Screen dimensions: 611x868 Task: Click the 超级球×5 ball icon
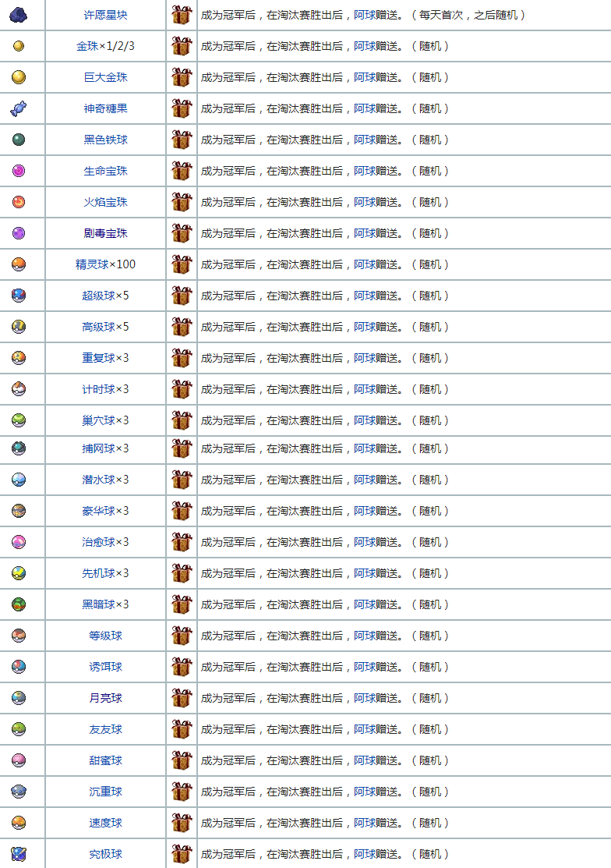pos(19,296)
